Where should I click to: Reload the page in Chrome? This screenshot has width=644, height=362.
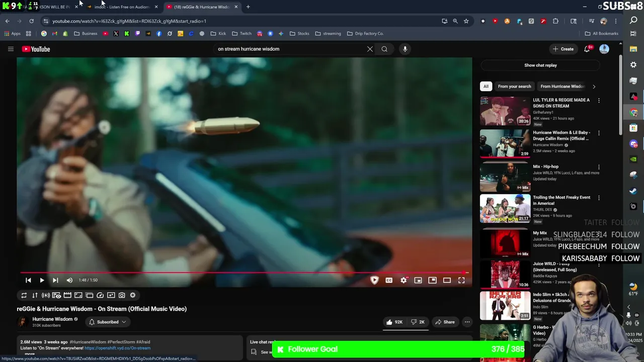[x=31, y=21]
